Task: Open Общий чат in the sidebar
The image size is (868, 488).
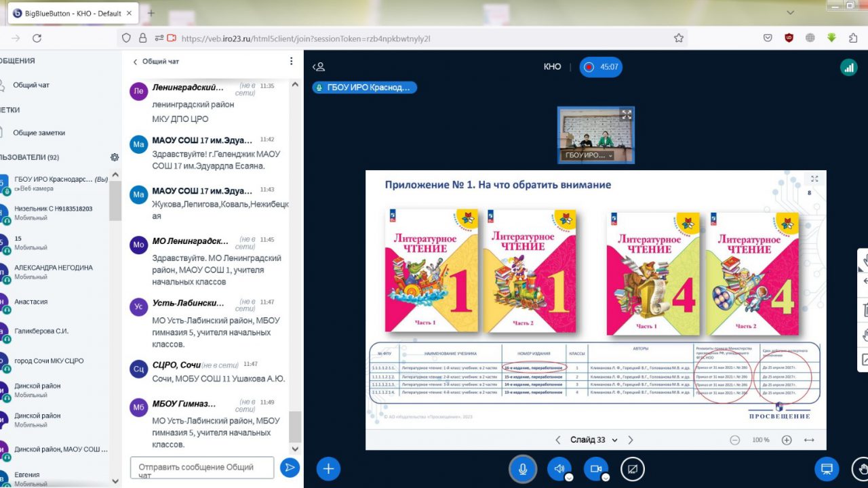Action: click(31, 85)
